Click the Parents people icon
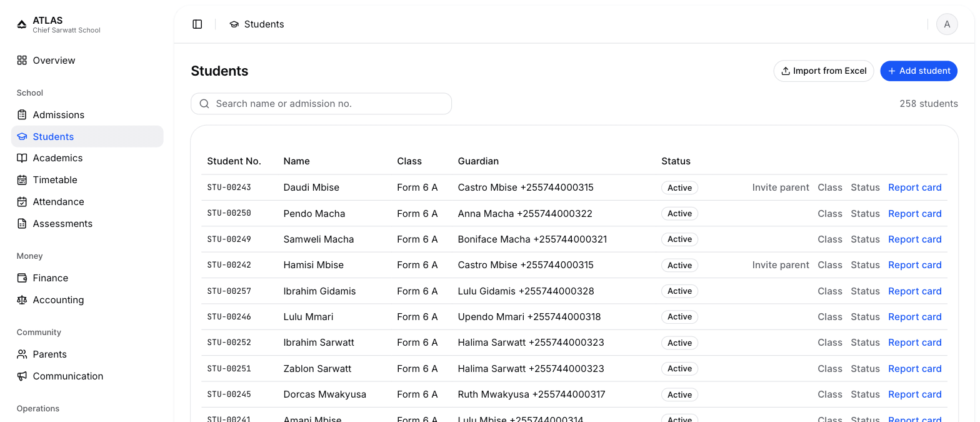This screenshot has height=422, width=980. (x=22, y=354)
